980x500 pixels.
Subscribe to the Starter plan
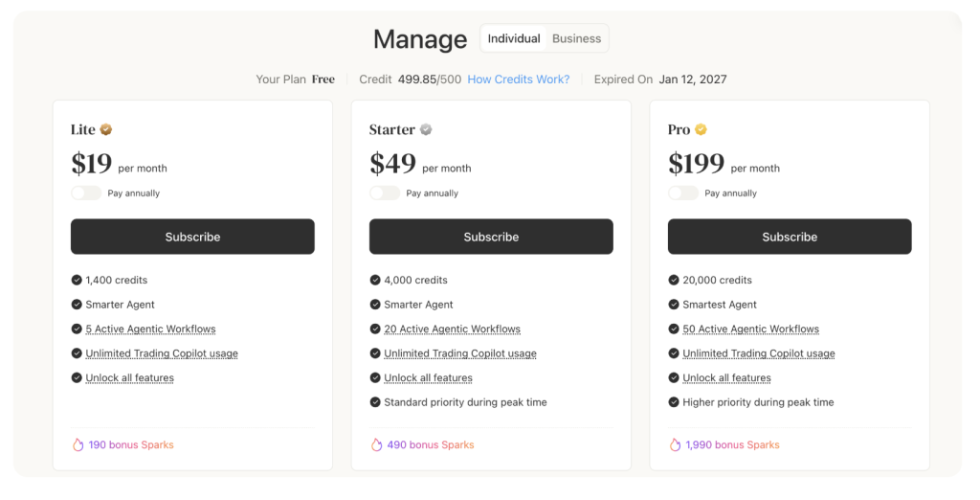pos(491,237)
